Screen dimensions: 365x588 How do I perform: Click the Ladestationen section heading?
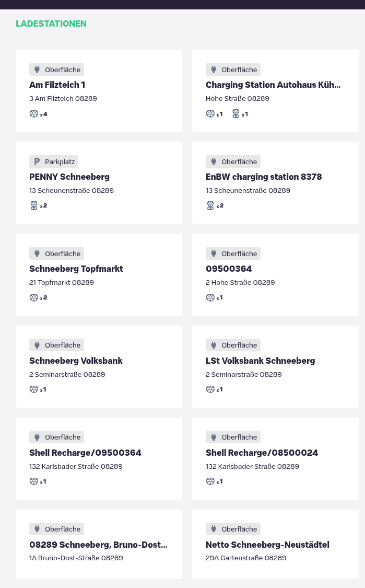pyautogui.click(x=51, y=24)
